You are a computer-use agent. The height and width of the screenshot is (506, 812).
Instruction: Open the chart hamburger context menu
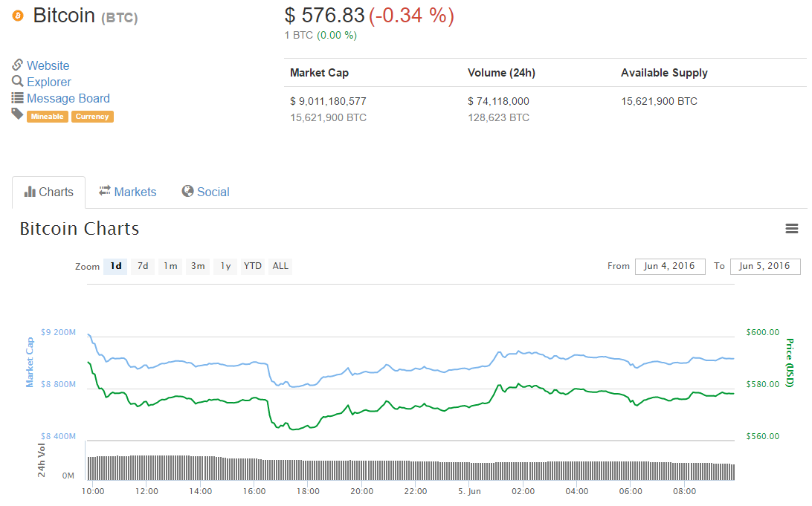792,229
